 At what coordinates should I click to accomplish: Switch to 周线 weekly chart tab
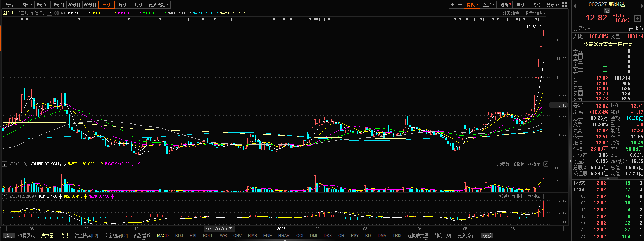tap(123, 5)
